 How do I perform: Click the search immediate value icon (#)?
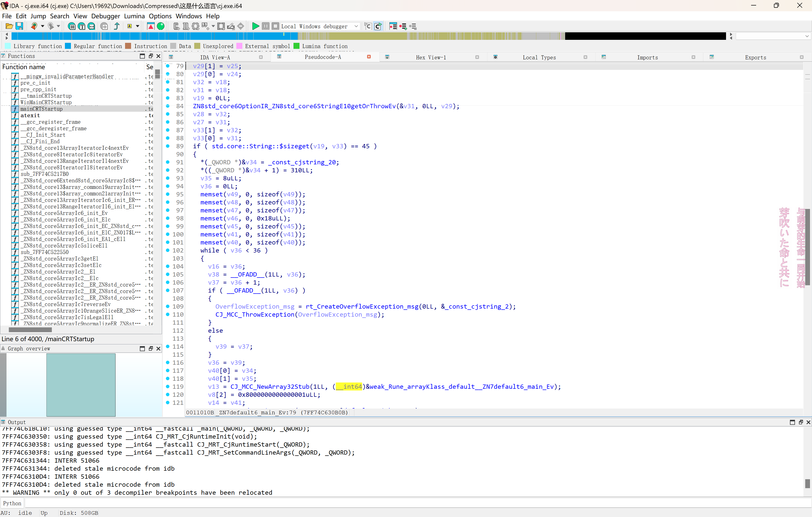(71, 26)
